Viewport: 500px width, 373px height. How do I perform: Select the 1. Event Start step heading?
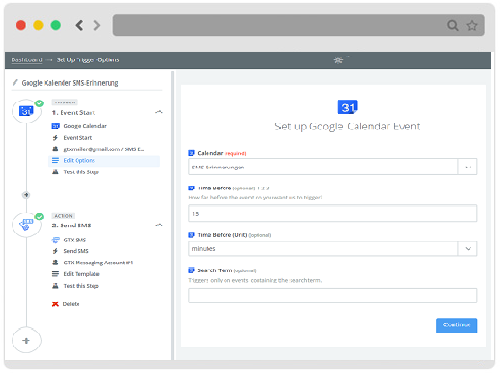pos(73,113)
